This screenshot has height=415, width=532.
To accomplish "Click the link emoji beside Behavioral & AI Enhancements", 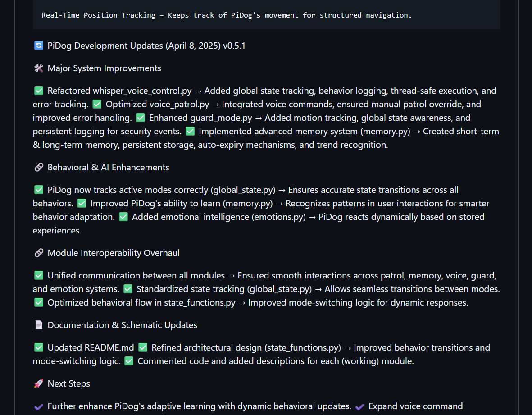I will click(x=39, y=167).
